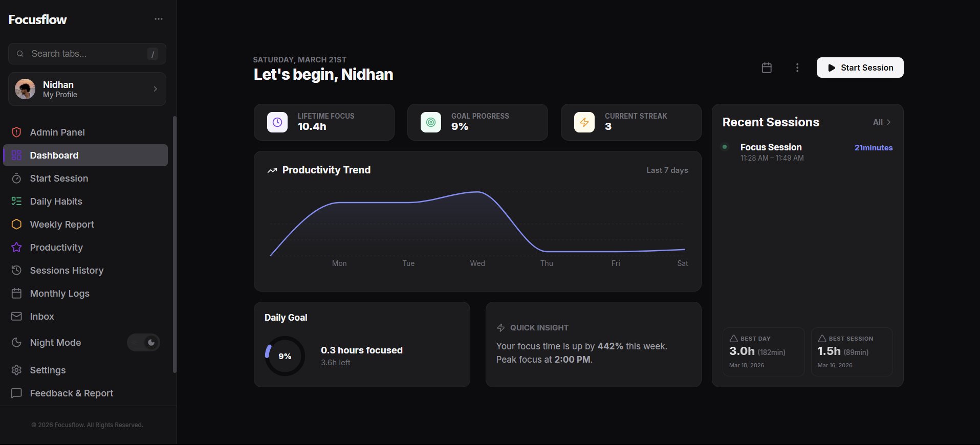The height and width of the screenshot is (445, 980).
Task: Open sidebar three-dot menu beside Focusflow
Action: (x=159, y=19)
